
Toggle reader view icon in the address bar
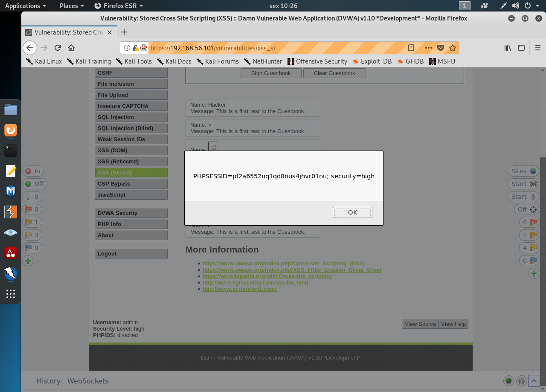pos(411,48)
